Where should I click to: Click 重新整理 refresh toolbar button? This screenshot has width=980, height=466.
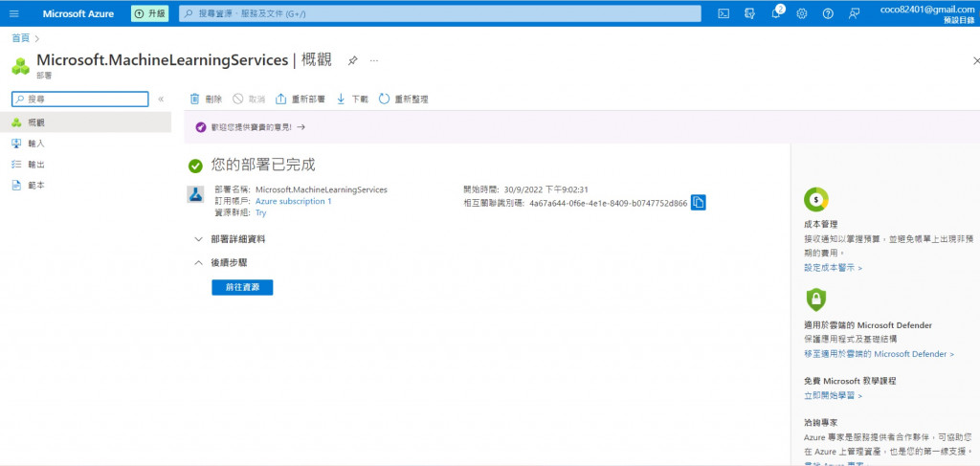pos(403,99)
